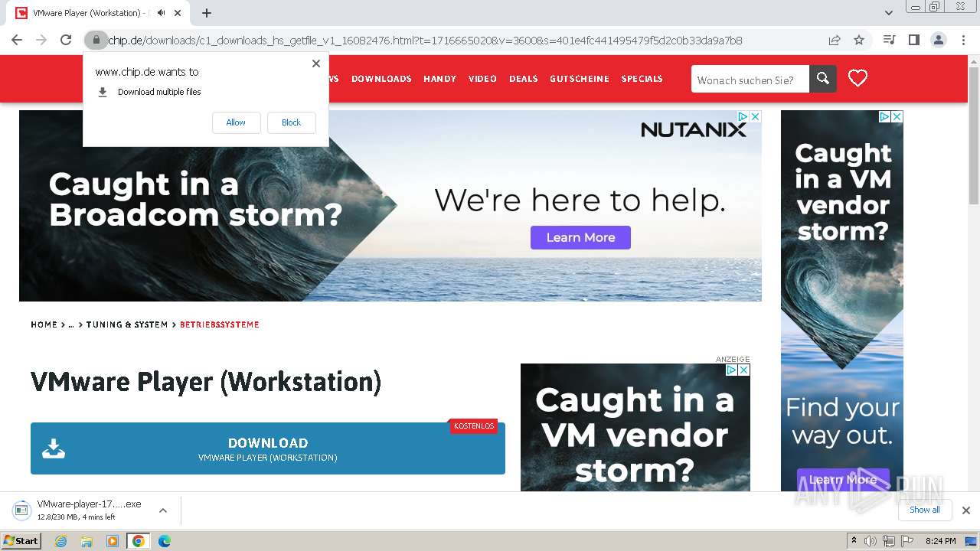Screen dimensions: 980x551
Task: Close the downloads bar X
Action: coord(966,510)
